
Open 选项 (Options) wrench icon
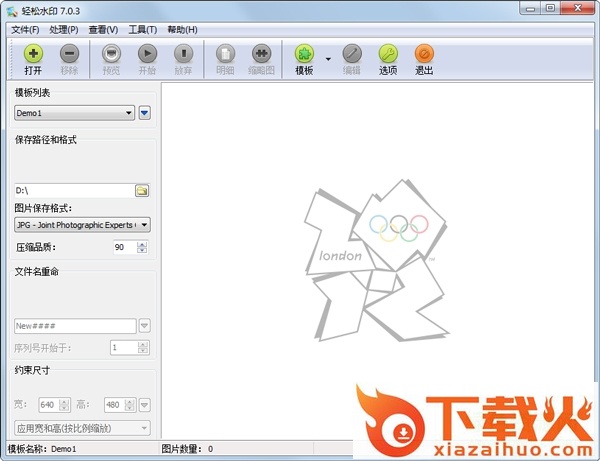pyautogui.click(x=388, y=54)
